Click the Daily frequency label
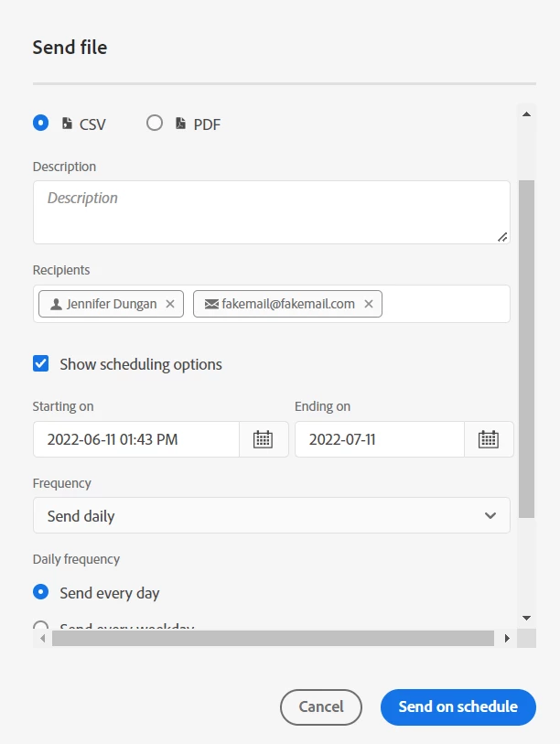 [77, 559]
